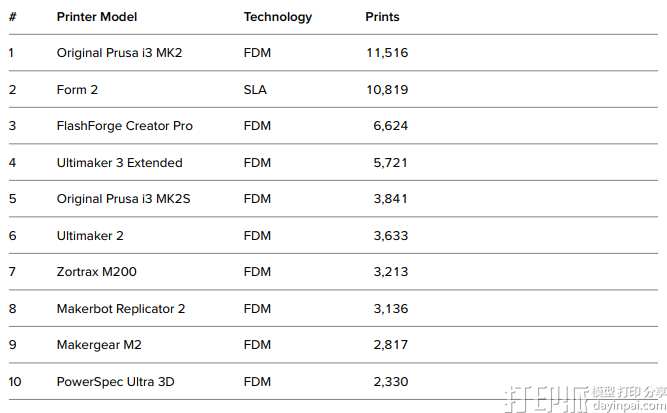The image size is (667, 413).
Task: Click the Ultimaker 2 printer name
Action: pos(90,236)
